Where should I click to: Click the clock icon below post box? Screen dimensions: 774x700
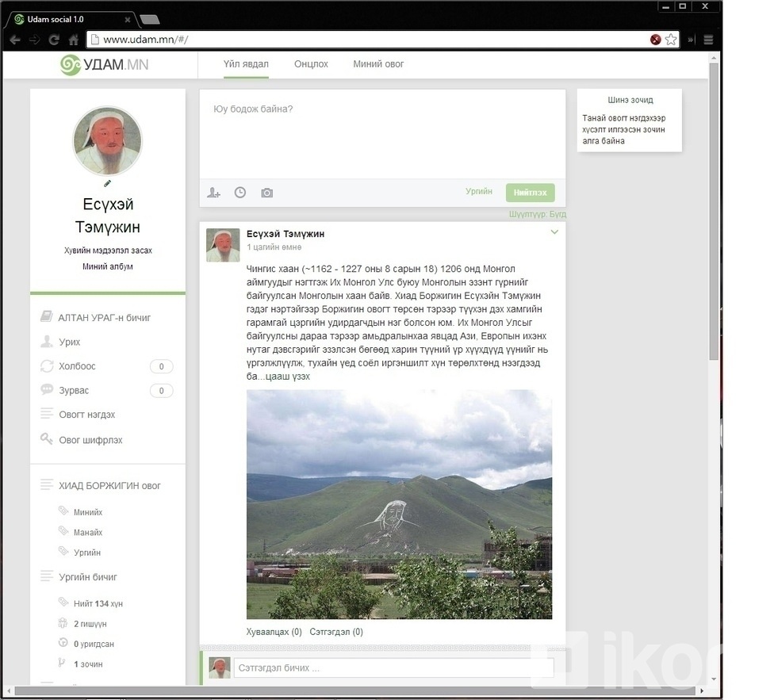coord(240,193)
